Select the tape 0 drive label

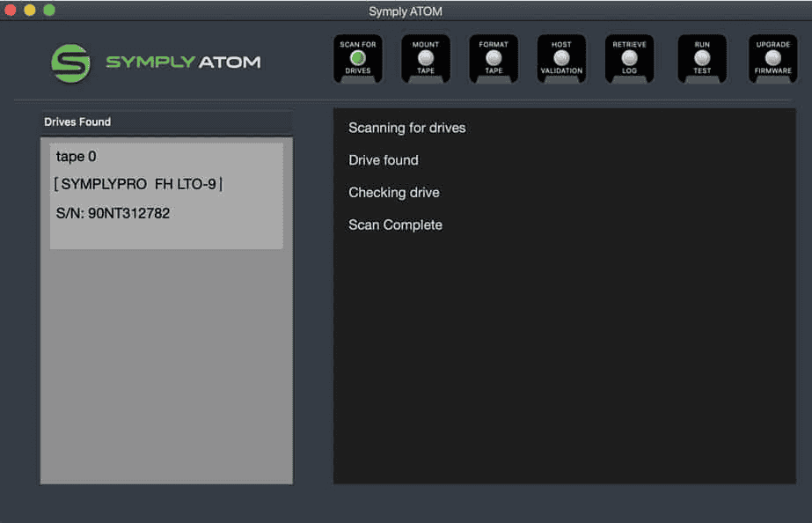pyautogui.click(x=76, y=157)
